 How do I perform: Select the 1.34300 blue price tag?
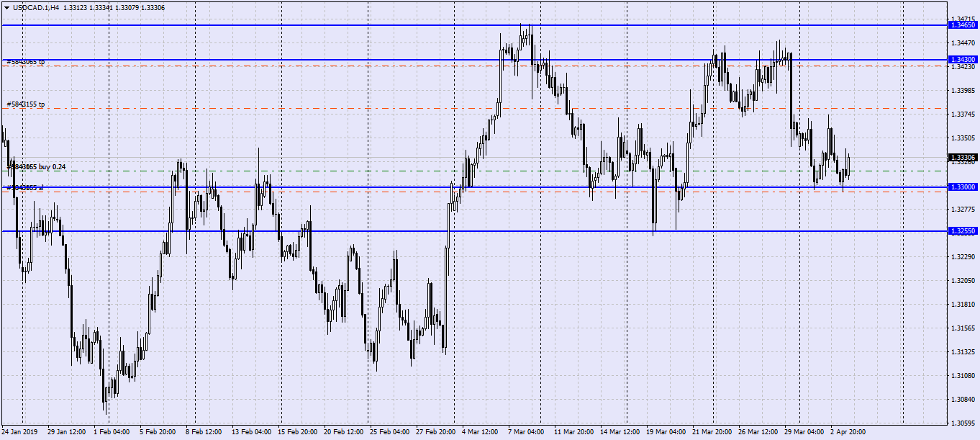tap(963, 59)
